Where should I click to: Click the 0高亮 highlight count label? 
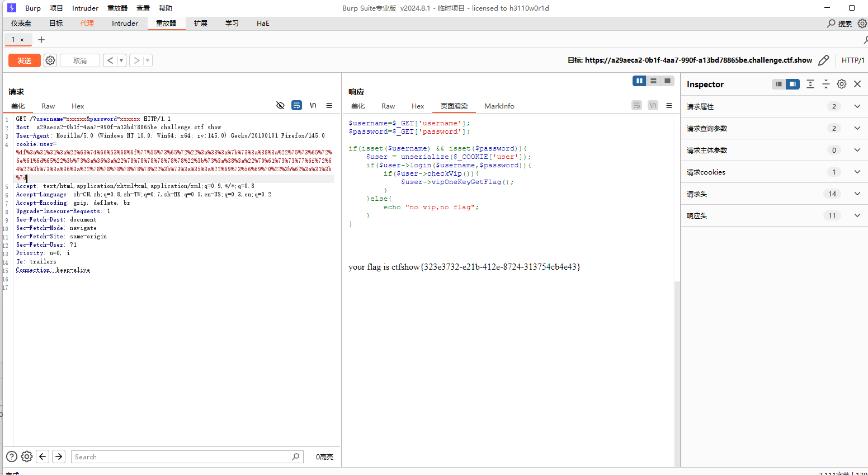pyautogui.click(x=324, y=457)
